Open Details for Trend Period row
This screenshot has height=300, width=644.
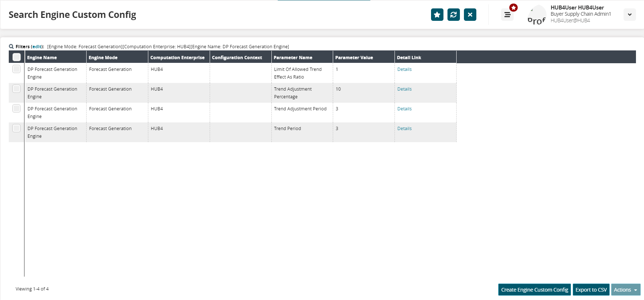[404, 128]
